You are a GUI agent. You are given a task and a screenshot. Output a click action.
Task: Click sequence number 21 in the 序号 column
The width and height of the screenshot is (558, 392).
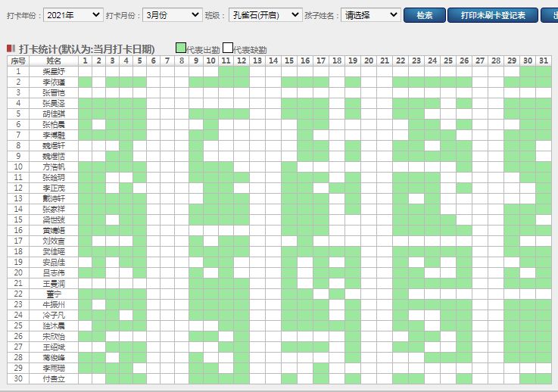[x=18, y=284]
